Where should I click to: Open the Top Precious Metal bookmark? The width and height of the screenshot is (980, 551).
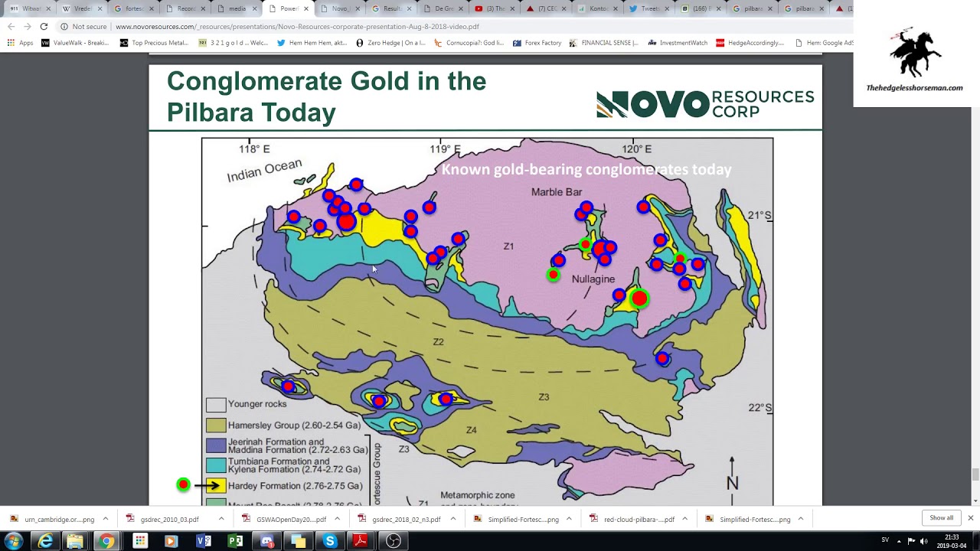tap(154, 43)
